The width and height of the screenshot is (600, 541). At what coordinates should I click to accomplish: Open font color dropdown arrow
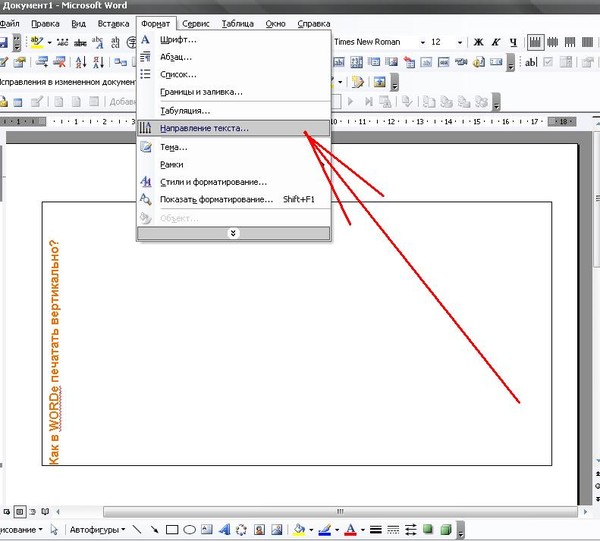(362, 530)
